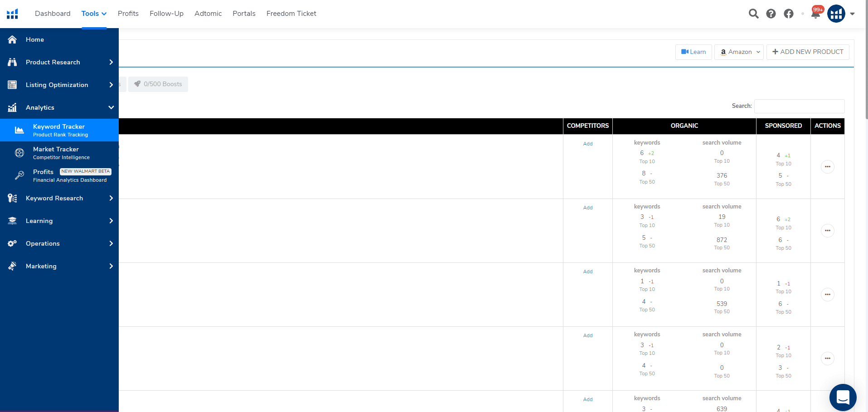Screen dimensions: 868x412
Task: Click the Marketing megaphone icon
Action: tap(12, 266)
